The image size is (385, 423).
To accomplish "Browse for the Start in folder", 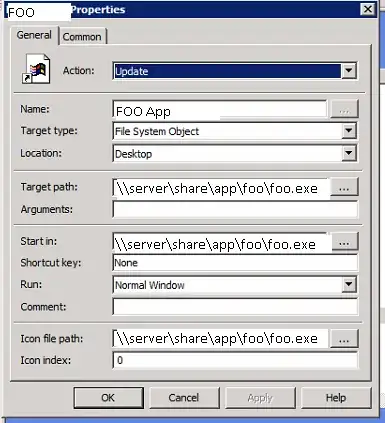I will (344, 242).
